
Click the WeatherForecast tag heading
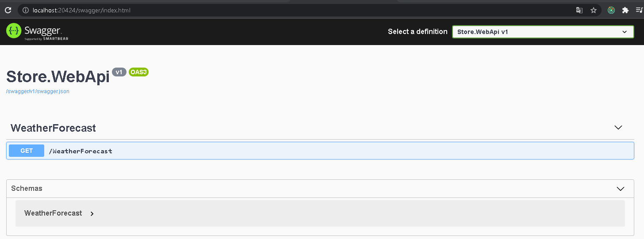coord(53,128)
